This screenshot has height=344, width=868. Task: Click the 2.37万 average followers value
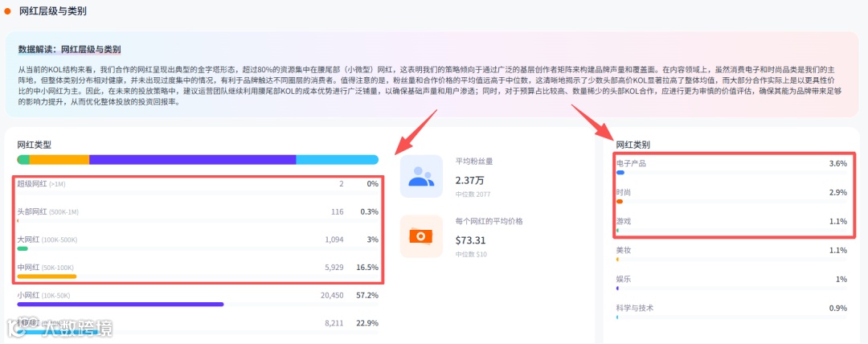coord(470,180)
